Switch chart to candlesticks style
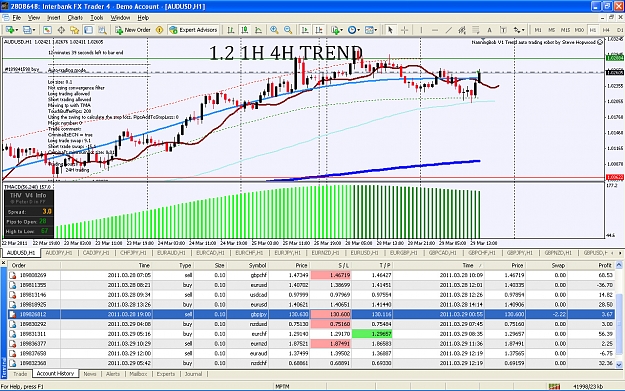 click(x=245, y=30)
